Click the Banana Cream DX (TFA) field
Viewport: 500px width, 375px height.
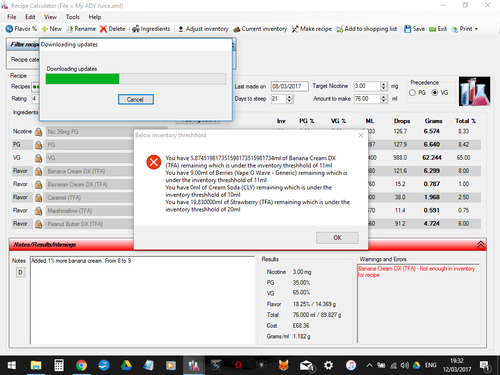point(90,171)
